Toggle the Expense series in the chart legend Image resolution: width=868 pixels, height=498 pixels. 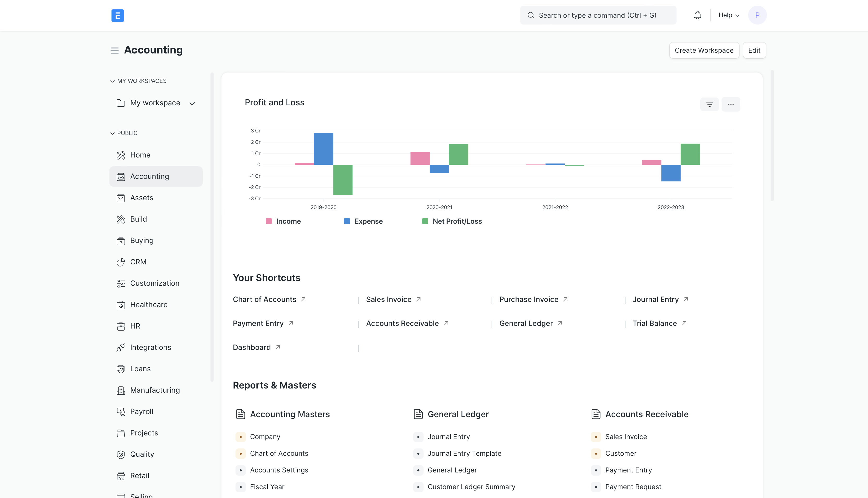[x=363, y=221]
